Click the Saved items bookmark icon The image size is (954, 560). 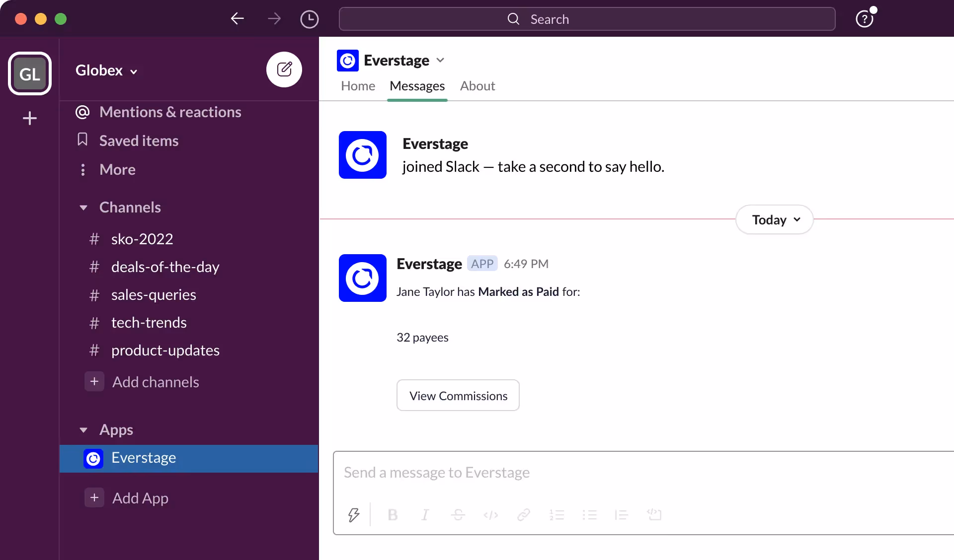pyautogui.click(x=82, y=140)
